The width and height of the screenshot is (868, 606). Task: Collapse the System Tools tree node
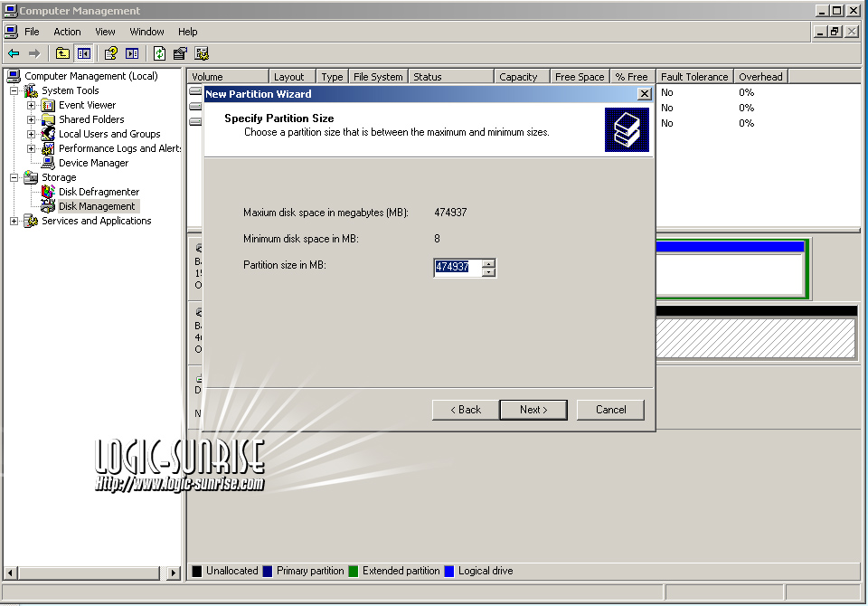(x=14, y=90)
